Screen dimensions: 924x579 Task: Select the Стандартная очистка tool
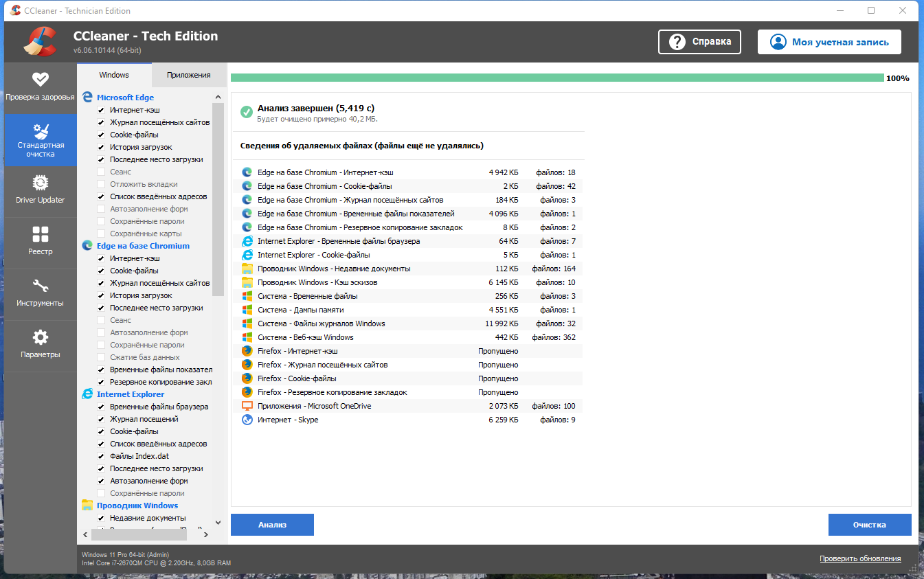(40, 139)
